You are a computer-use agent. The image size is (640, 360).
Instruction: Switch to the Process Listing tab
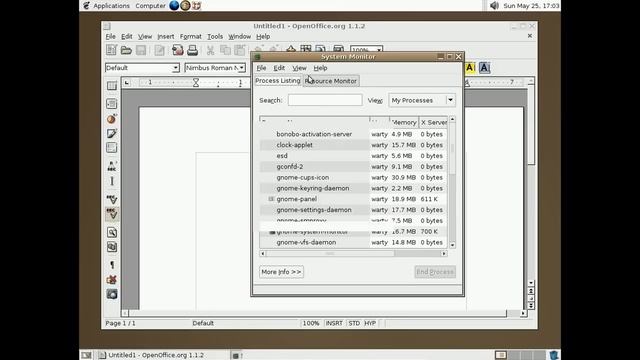click(x=278, y=80)
